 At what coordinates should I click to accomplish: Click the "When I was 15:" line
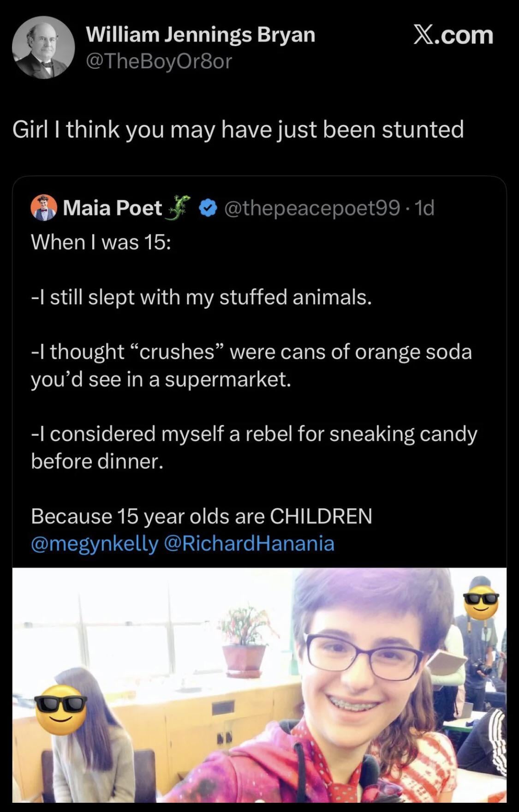(x=101, y=242)
